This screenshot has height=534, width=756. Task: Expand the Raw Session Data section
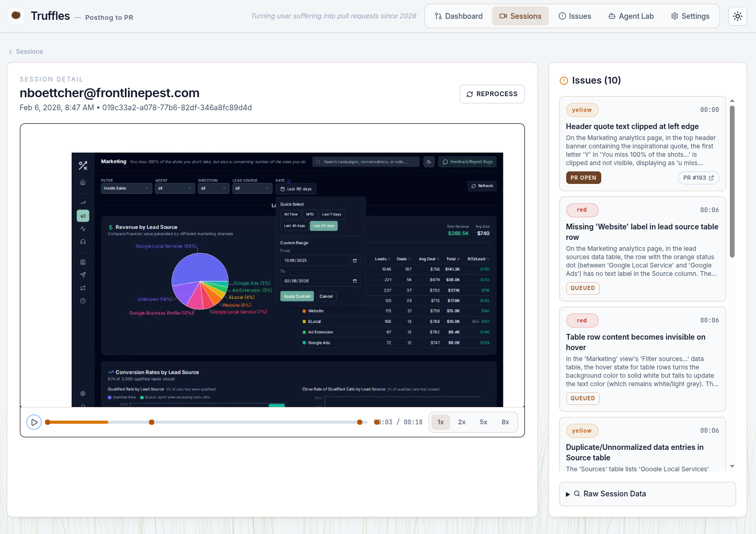pos(647,494)
